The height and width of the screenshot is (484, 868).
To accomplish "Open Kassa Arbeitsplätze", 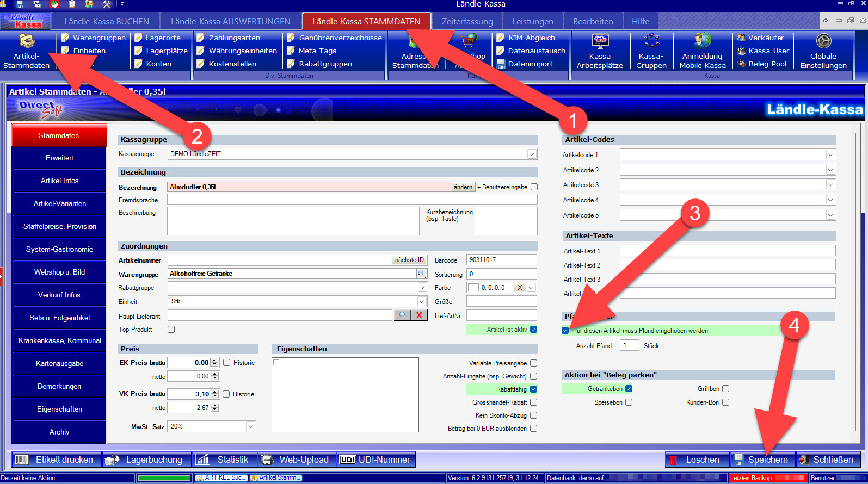I will 600,51.
